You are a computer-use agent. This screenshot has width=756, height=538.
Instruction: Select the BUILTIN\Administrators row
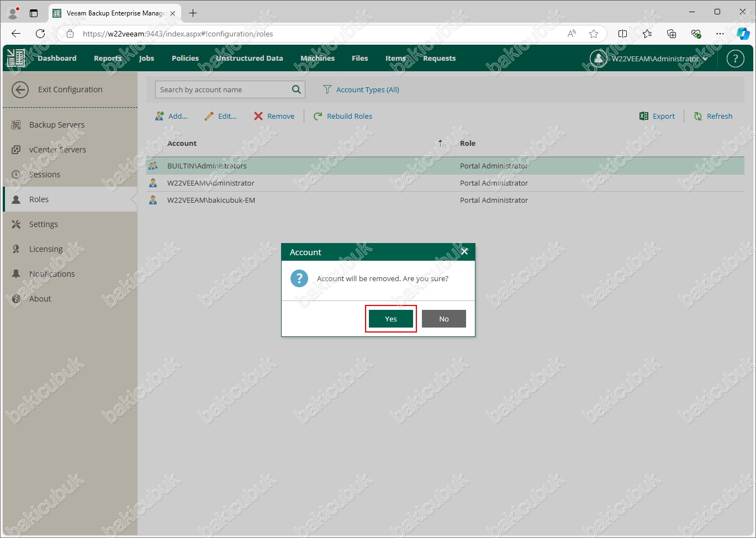coord(445,166)
